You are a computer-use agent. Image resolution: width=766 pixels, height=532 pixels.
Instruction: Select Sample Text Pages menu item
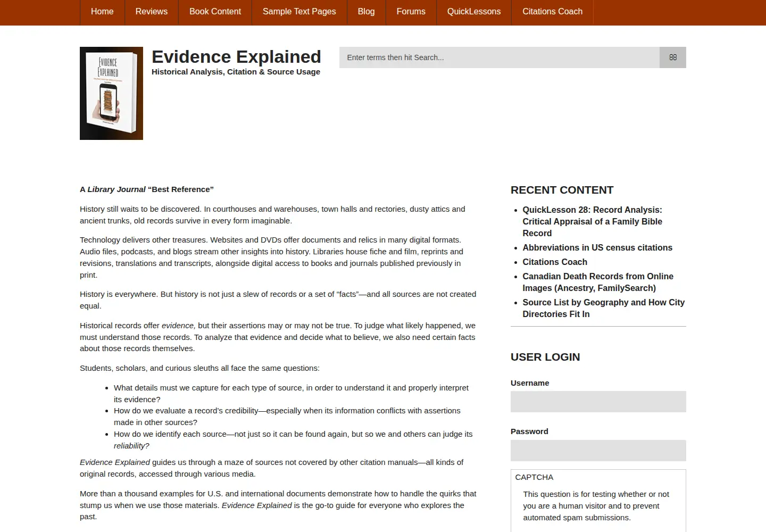[x=299, y=12]
